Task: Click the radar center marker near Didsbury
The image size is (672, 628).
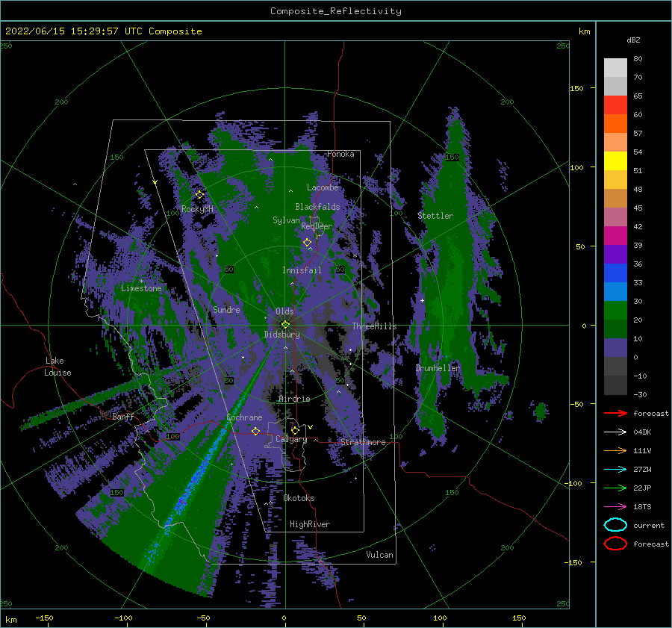Action: 285,325
